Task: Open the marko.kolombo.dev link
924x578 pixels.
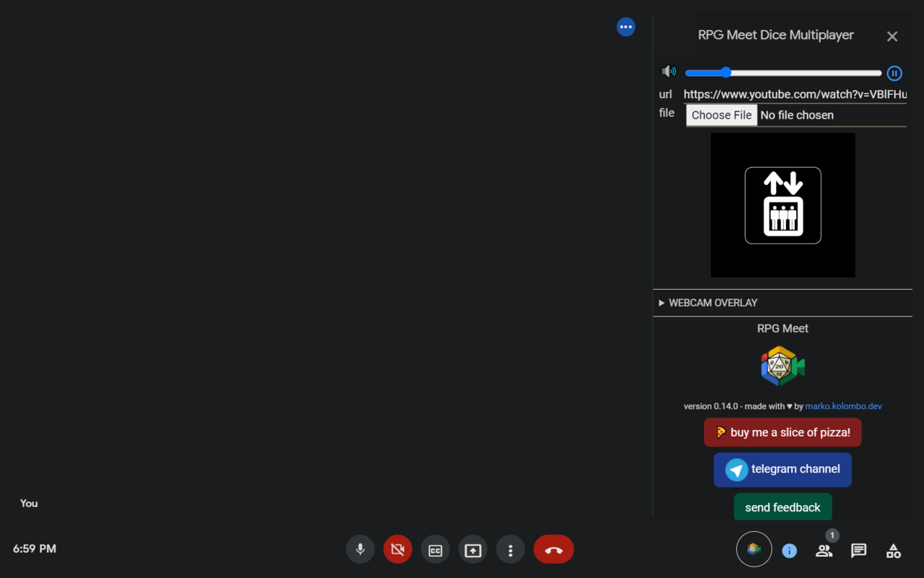Action: point(843,406)
